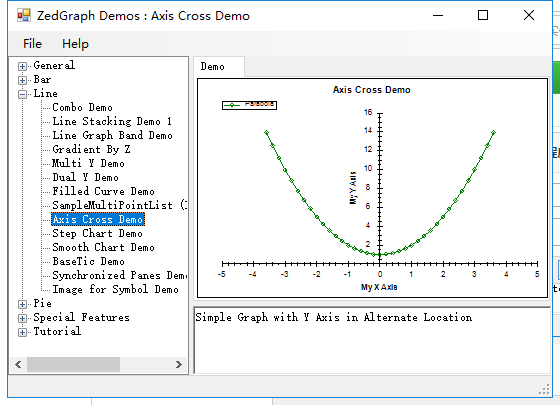Click the tree's right scroll arrow

tap(179, 364)
